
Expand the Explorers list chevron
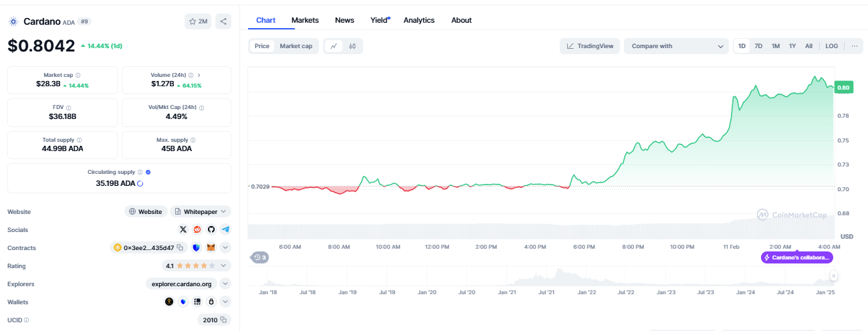click(225, 284)
